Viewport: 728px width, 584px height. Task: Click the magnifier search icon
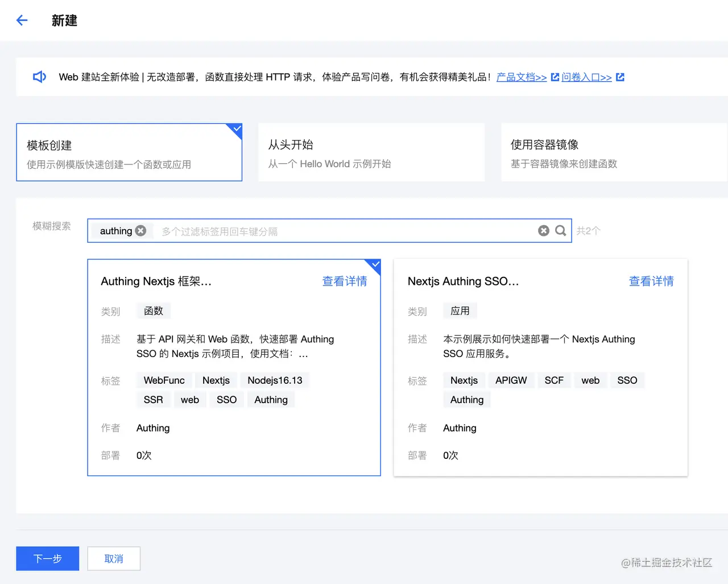(561, 230)
